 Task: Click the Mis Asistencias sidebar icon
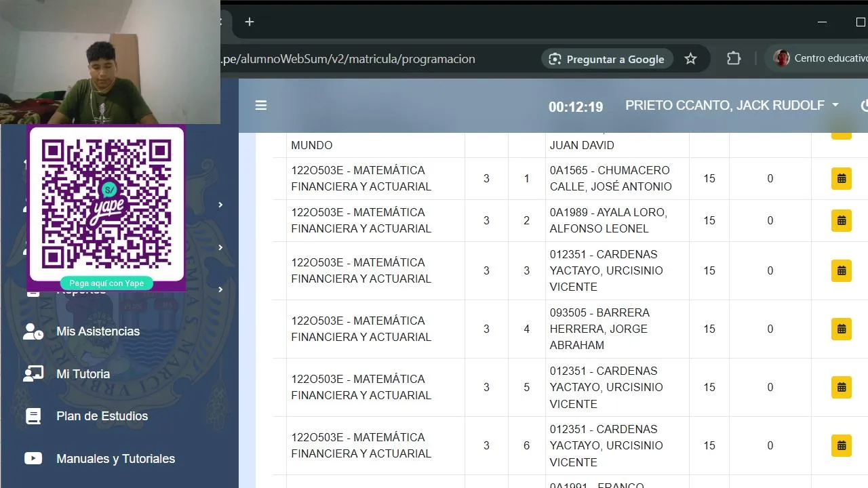tap(33, 331)
